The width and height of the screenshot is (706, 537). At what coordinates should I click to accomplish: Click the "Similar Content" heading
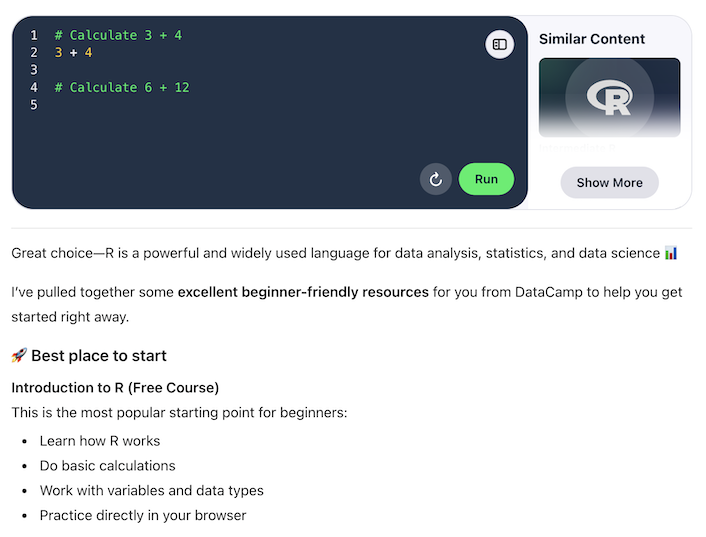592,39
